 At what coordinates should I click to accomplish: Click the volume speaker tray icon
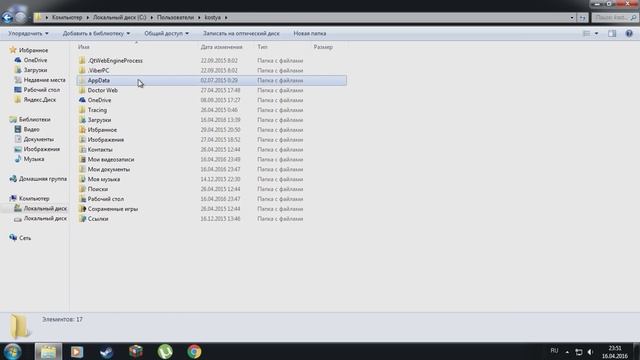pos(590,351)
